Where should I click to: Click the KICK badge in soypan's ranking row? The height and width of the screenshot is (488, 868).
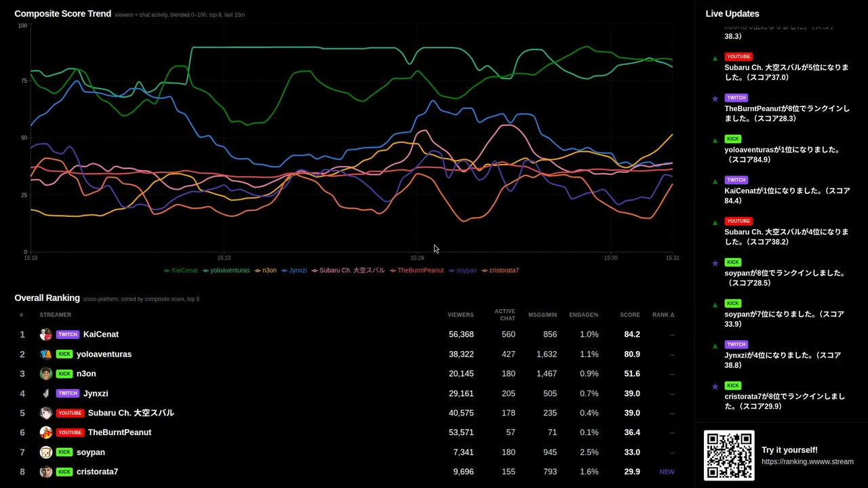tap(64, 452)
